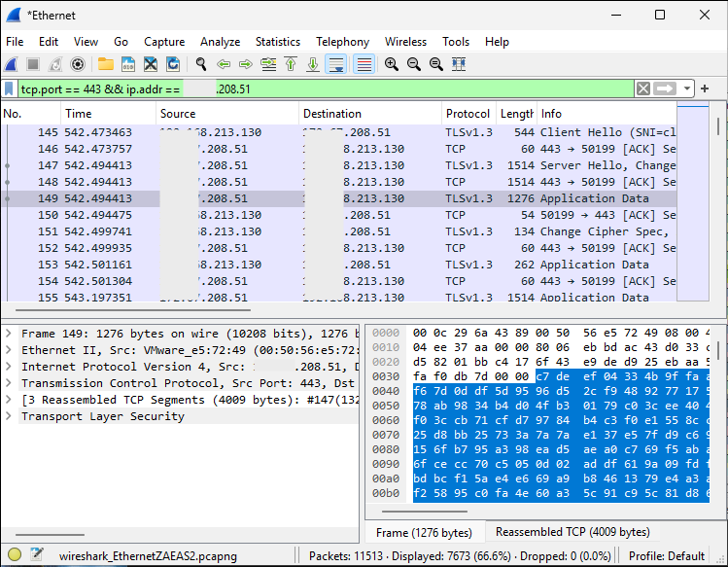Go forward in packet history
The width and height of the screenshot is (728, 567).
pos(246,64)
